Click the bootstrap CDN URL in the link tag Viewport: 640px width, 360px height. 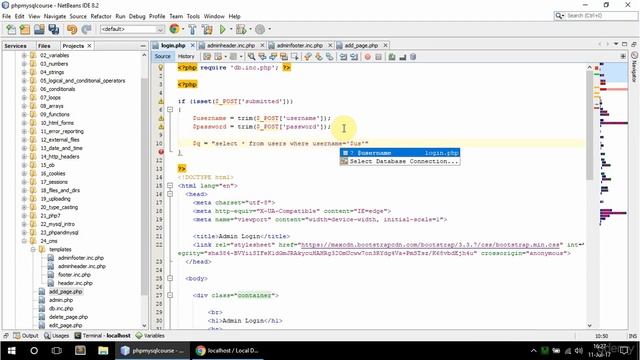(x=430, y=245)
